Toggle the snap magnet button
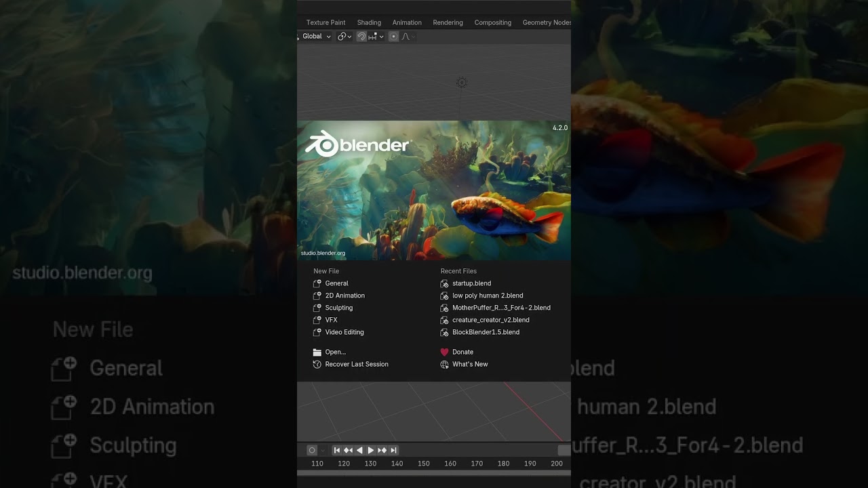 [x=361, y=37]
